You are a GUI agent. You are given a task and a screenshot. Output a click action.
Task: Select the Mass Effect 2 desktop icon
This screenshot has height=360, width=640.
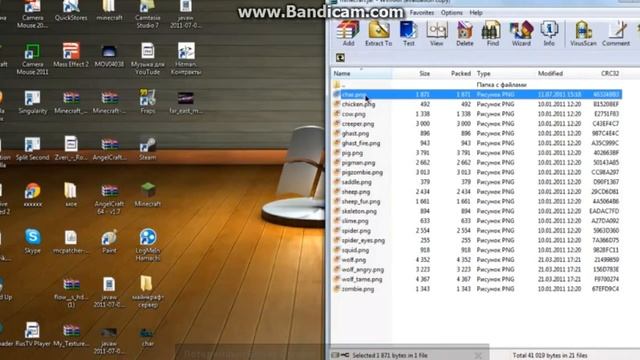pyautogui.click(x=71, y=55)
